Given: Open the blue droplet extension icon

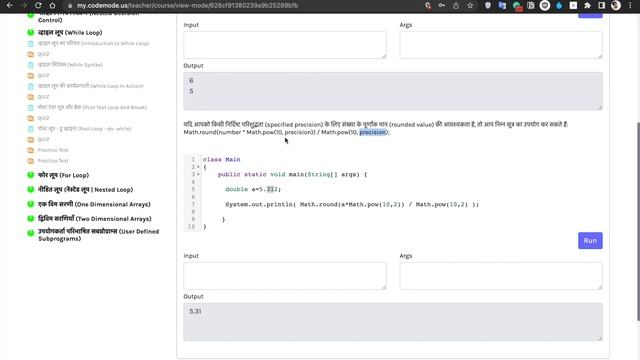Looking at the screenshot, I should click(559, 6).
